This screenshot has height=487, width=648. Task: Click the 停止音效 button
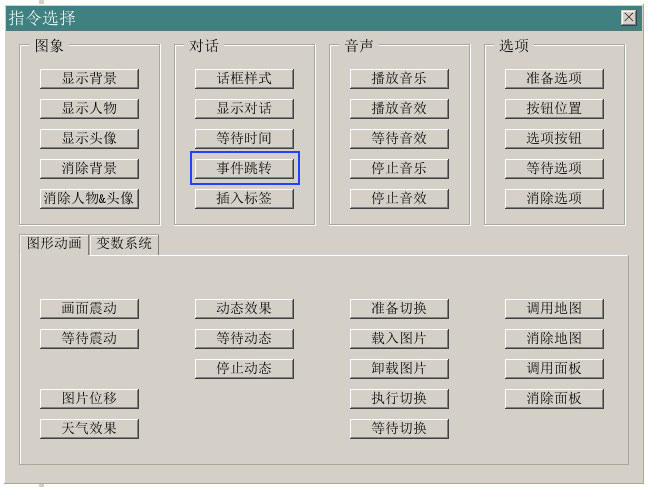pos(399,198)
